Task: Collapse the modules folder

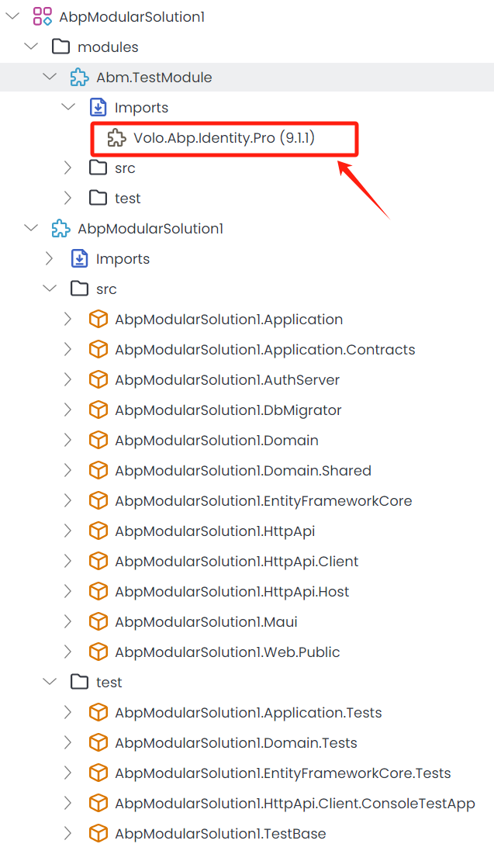Action: coord(31,47)
